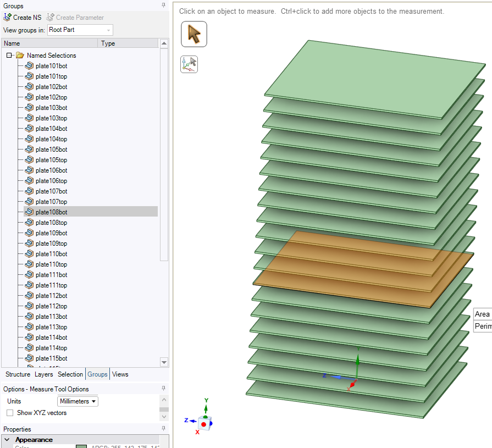The width and height of the screenshot is (492, 448).
Task: Pin the Measure Tool Options panel
Action: 163,389
